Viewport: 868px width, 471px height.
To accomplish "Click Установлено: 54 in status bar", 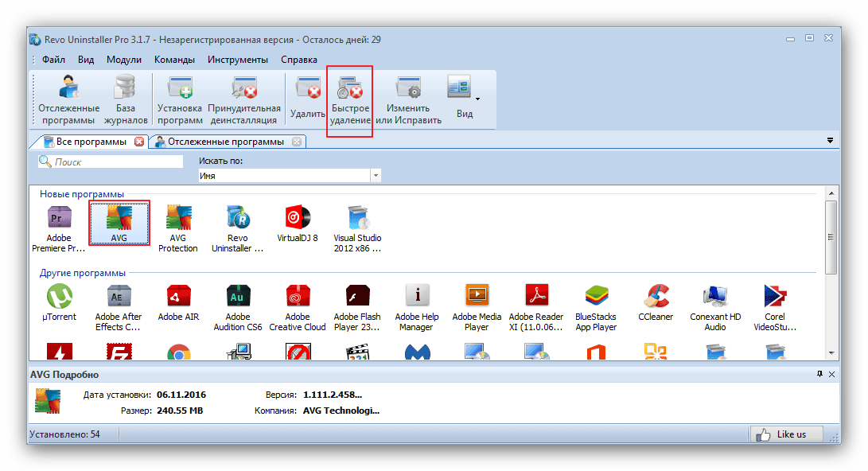I will tap(64, 434).
